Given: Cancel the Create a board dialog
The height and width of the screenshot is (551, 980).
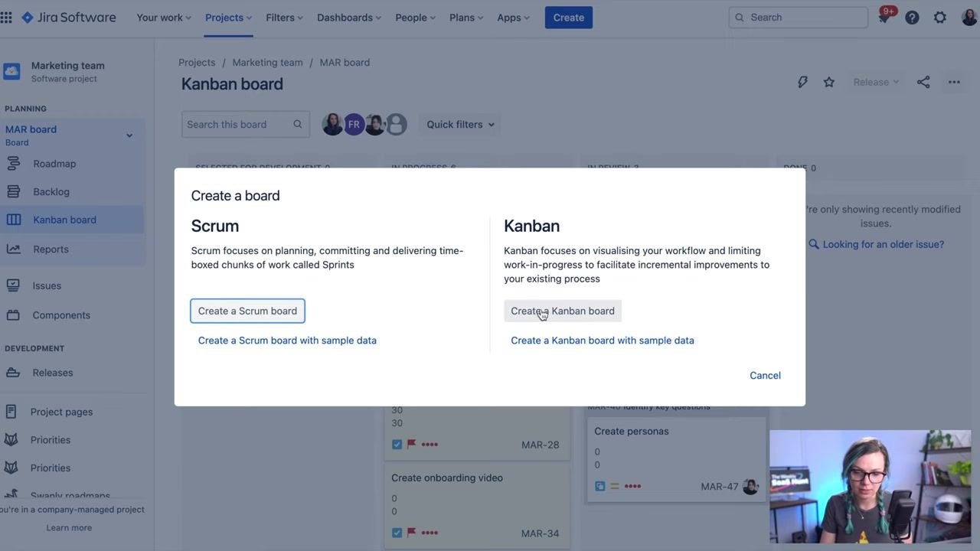Looking at the screenshot, I should 766,375.
